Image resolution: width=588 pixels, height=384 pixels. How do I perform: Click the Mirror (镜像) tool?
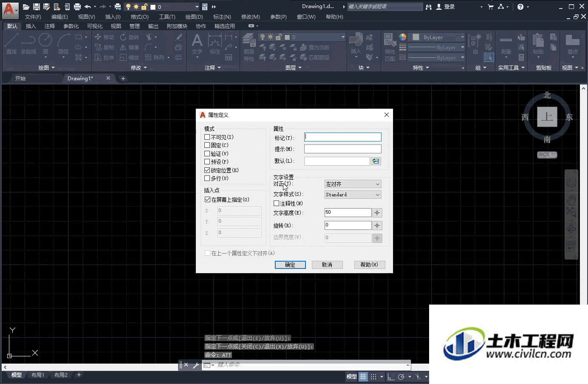(x=130, y=47)
